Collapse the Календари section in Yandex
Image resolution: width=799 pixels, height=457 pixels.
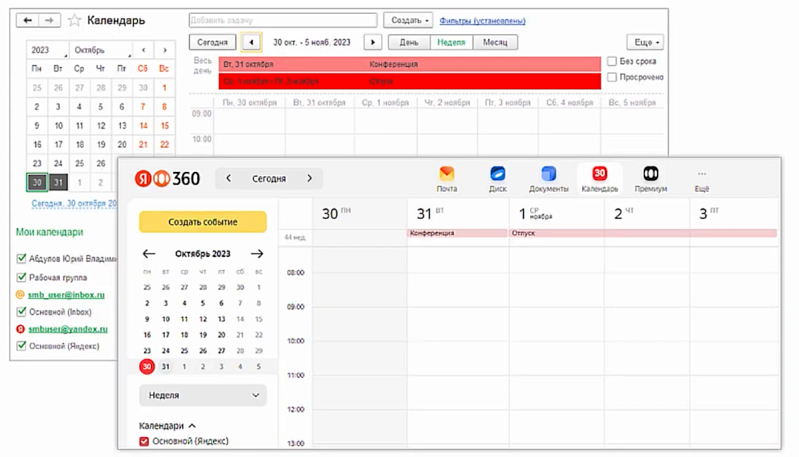[x=167, y=426]
